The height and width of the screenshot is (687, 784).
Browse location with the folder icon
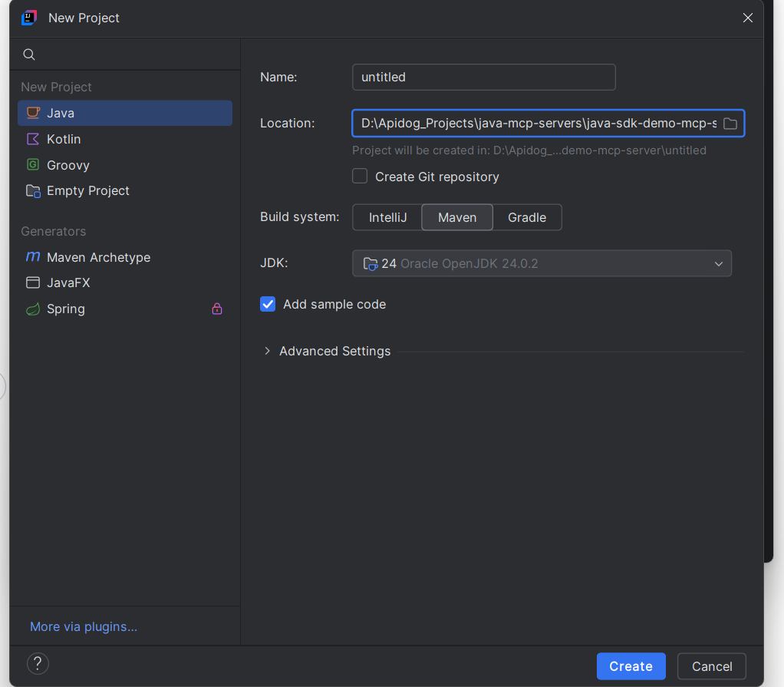[x=730, y=124]
